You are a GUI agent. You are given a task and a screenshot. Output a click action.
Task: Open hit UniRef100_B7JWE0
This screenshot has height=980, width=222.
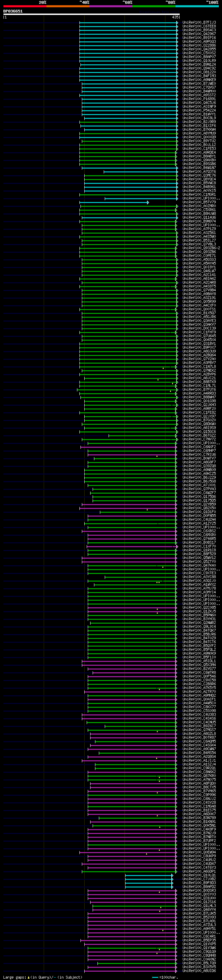pos(199,84)
